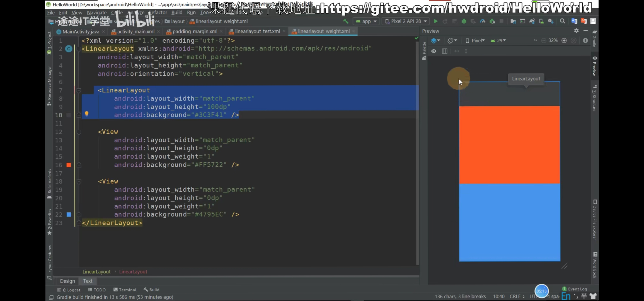This screenshot has height=301, width=644.
Task: Click the green Run app button
Action: pyautogui.click(x=436, y=21)
